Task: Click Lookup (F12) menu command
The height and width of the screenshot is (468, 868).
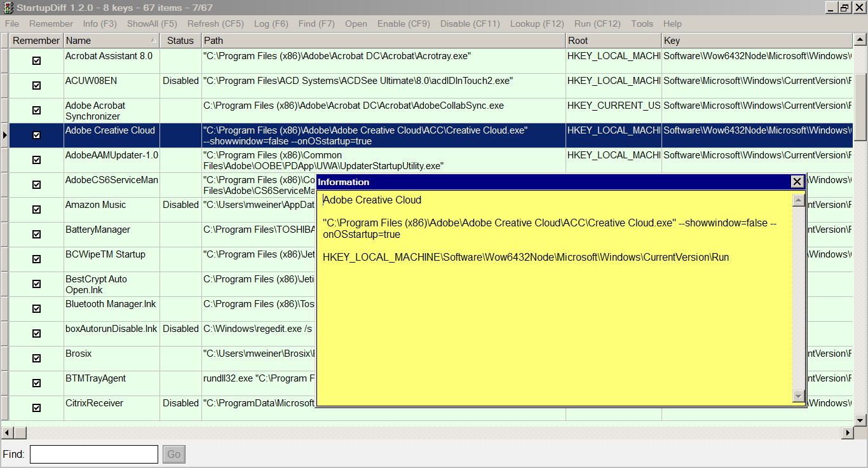Action: coord(537,24)
